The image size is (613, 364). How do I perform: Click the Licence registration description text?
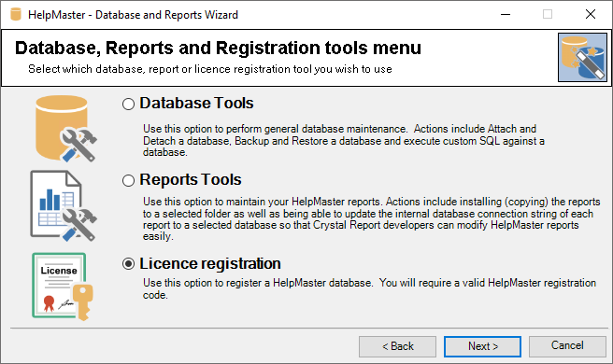pos(369,288)
